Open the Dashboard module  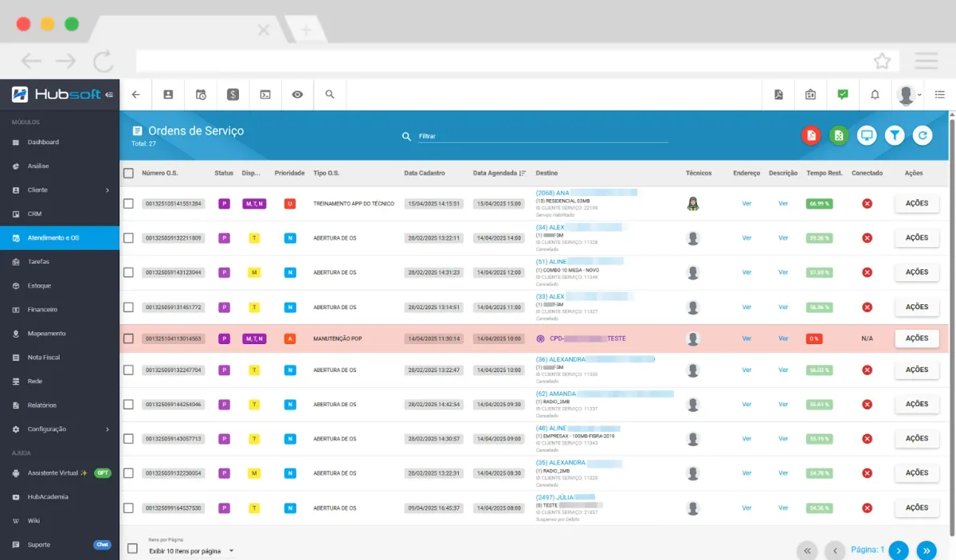point(60,142)
